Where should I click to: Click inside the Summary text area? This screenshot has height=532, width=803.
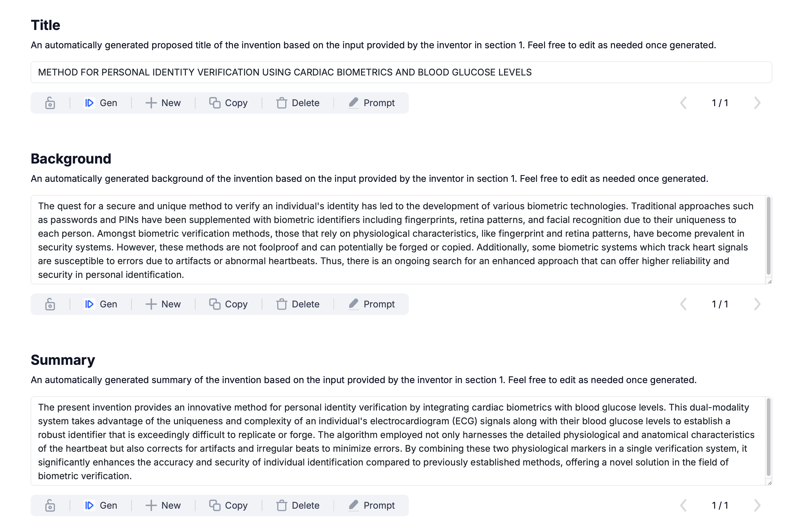pyautogui.click(x=398, y=441)
